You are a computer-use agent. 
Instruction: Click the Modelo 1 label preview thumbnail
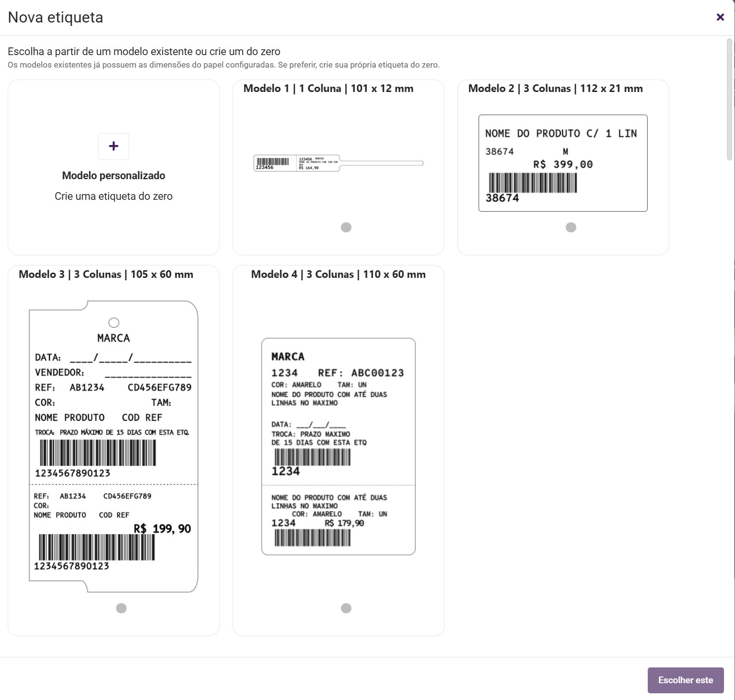(338, 163)
